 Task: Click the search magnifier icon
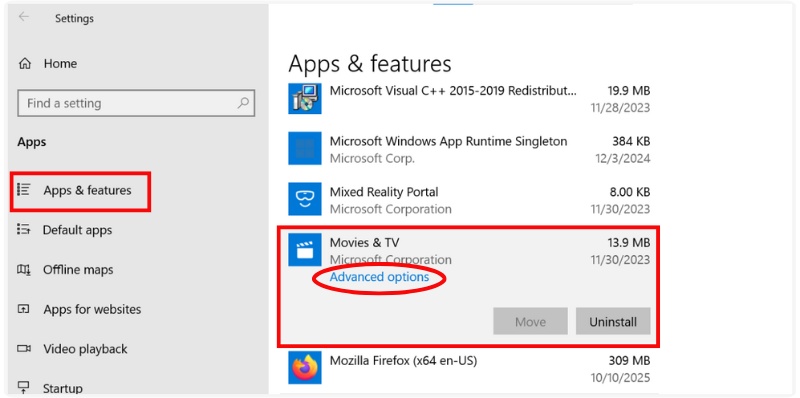[243, 103]
